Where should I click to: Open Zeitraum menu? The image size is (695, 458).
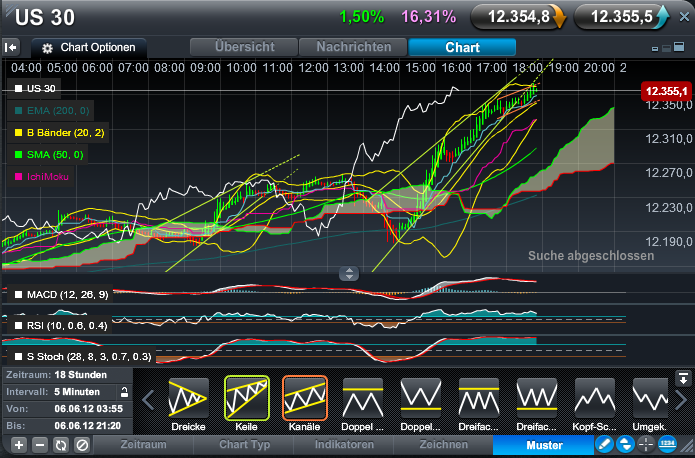144,445
